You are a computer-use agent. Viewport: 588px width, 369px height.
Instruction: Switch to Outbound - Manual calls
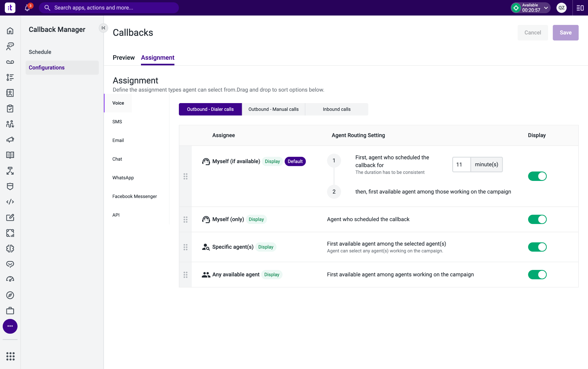click(x=273, y=109)
